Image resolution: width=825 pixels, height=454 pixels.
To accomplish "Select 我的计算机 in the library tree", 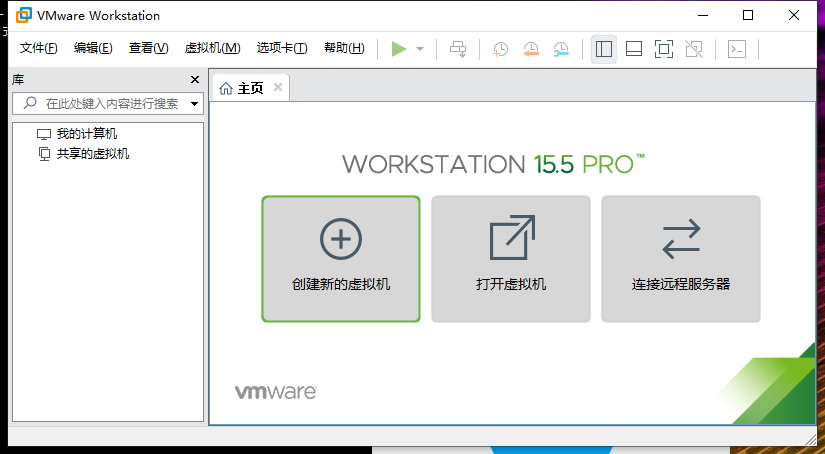I will pos(77,134).
